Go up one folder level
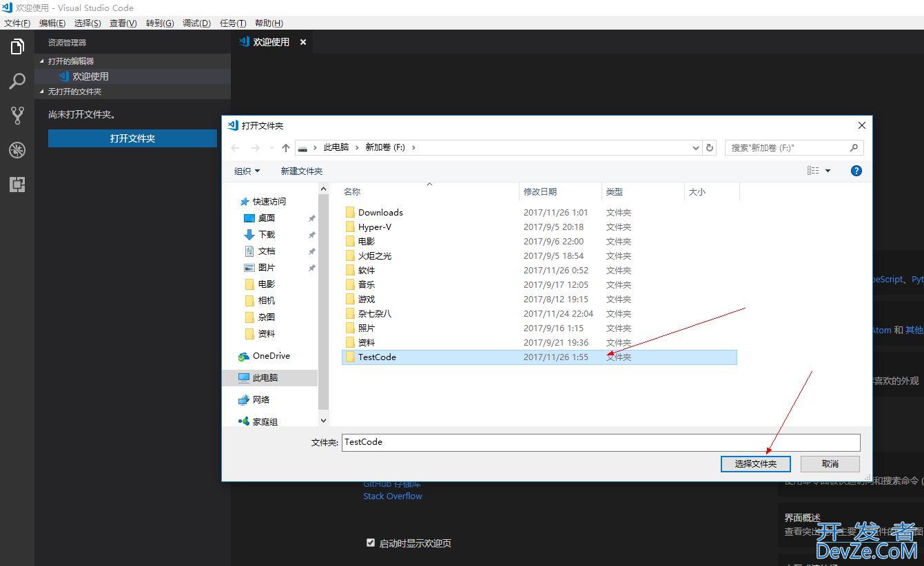This screenshot has height=566, width=924. click(x=286, y=147)
